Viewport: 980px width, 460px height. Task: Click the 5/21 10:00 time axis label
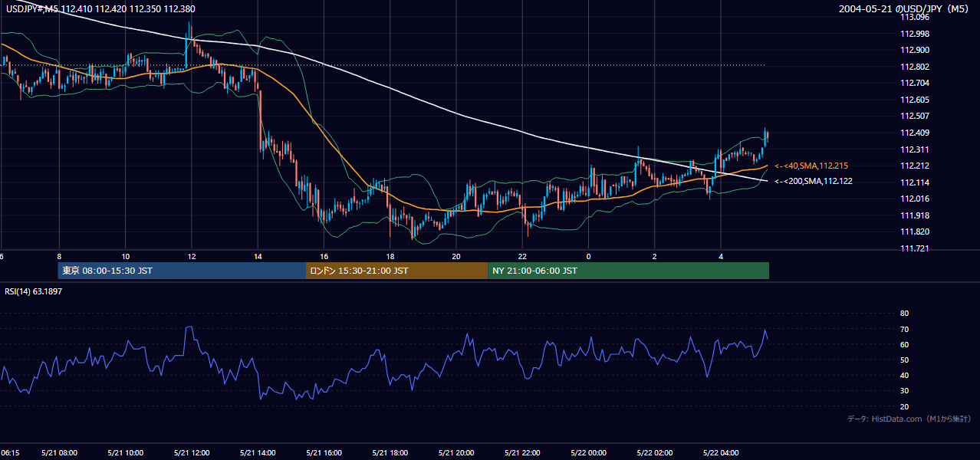[126, 452]
